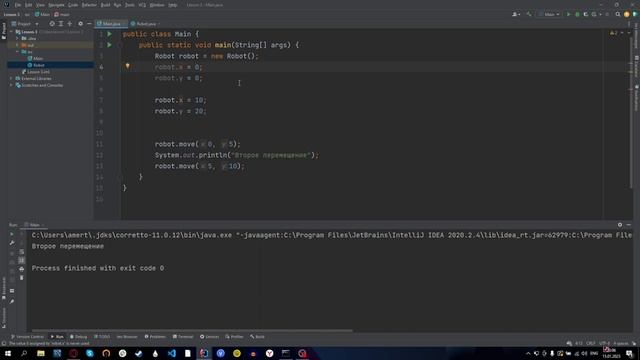Switch to the Robot.java editor tab
640x360 pixels.
tap(144, 24)
